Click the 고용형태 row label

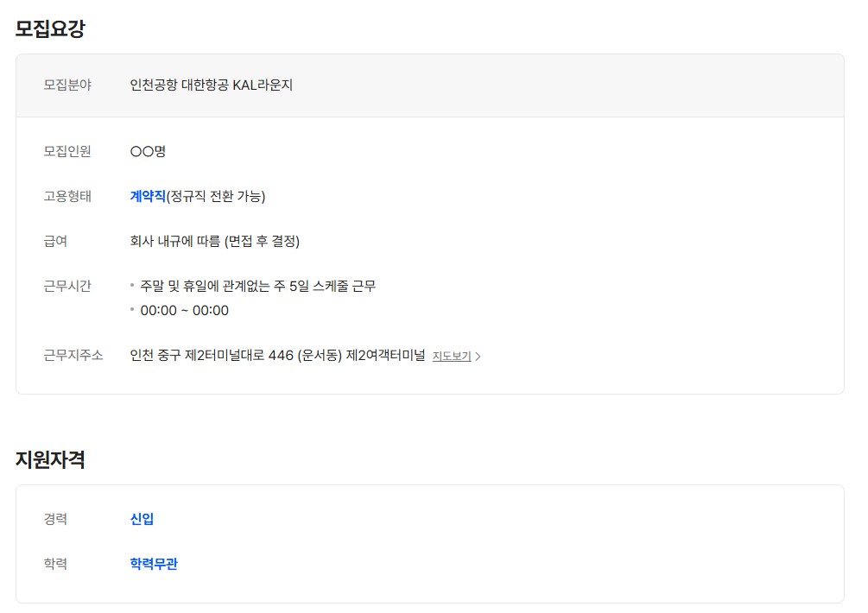(x=67, y=196)
